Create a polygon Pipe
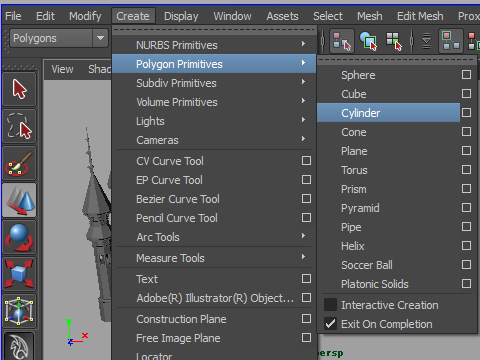The height and width of the screenshot is (360, 480). pyautogui.click(x=389, y=227)
